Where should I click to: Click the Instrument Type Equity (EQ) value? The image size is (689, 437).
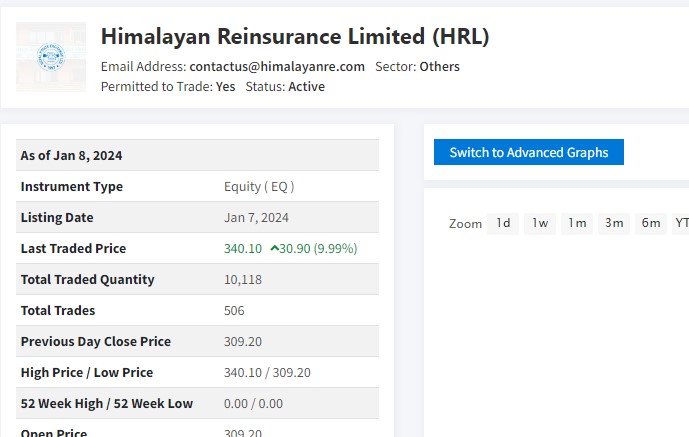click(x=259, y=186)
